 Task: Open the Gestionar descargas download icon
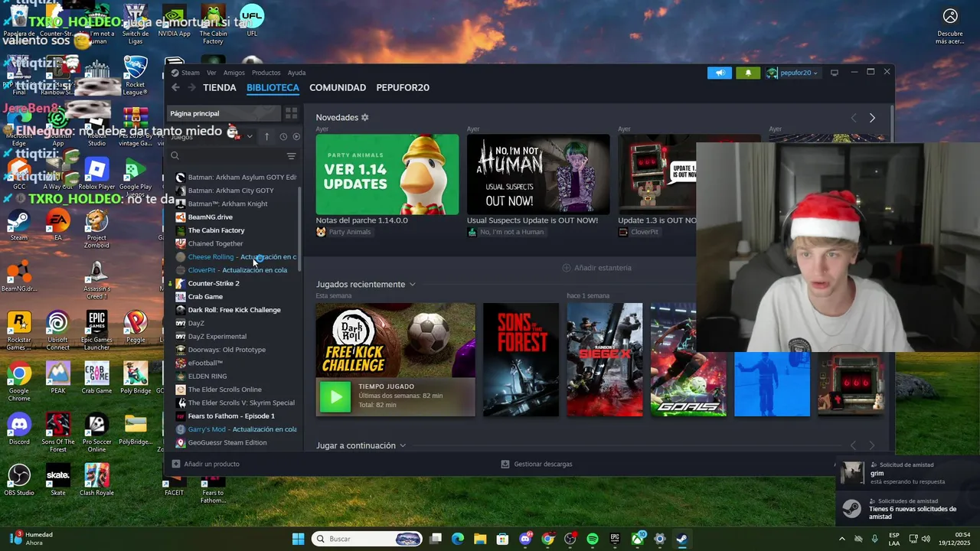pos(505,464)
